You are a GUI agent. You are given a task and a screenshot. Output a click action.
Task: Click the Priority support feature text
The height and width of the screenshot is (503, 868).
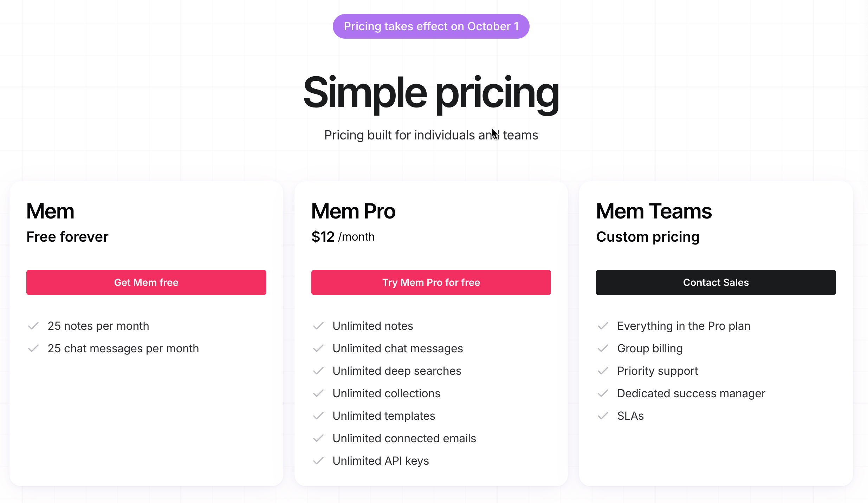point(658,371)
